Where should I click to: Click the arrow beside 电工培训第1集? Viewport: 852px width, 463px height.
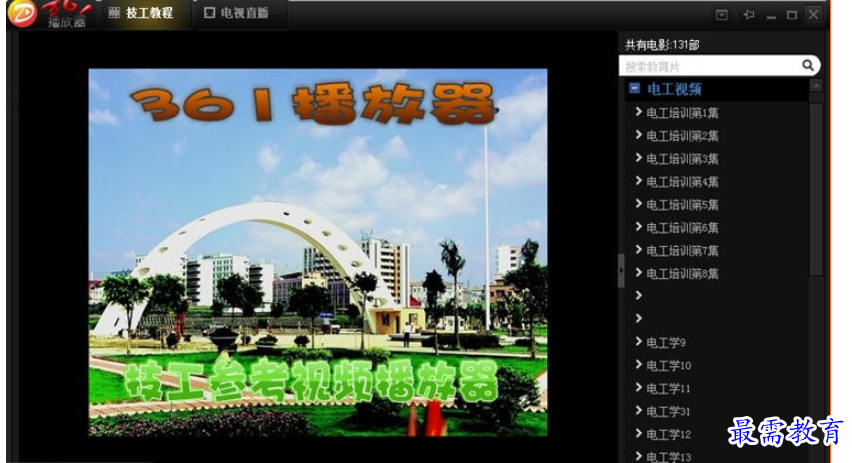coord(639,112)
